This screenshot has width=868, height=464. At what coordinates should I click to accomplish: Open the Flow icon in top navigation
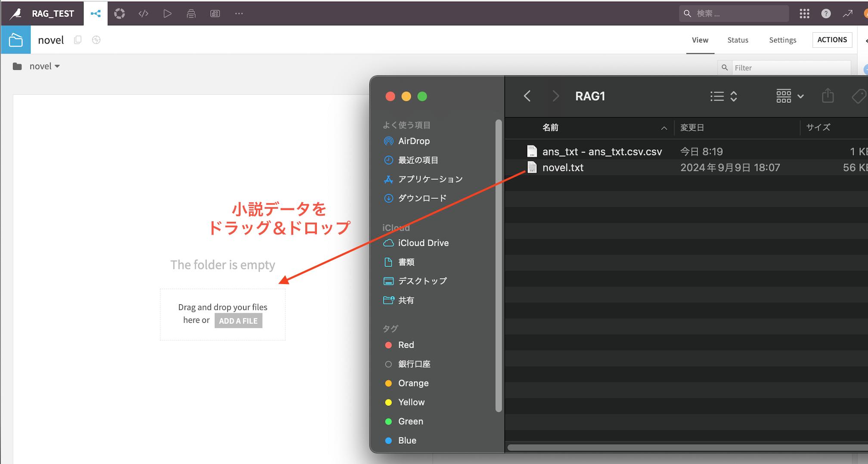(96, 14)
